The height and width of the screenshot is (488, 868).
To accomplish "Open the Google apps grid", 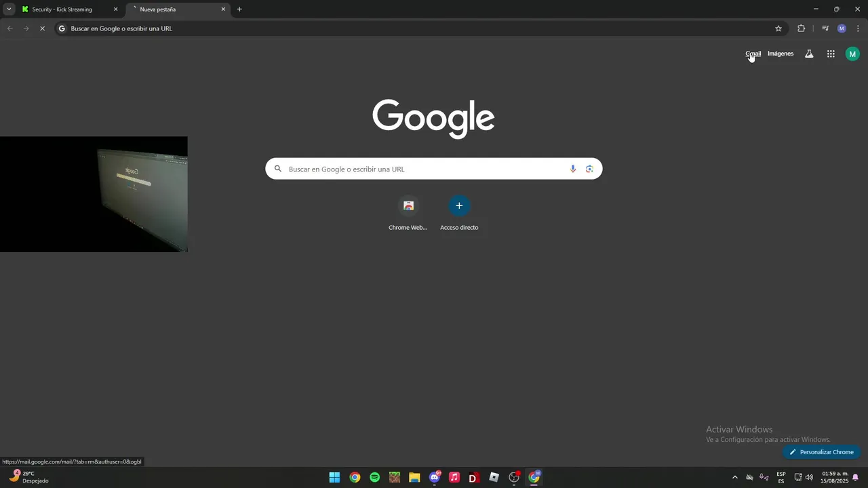I will coord(831,54).
